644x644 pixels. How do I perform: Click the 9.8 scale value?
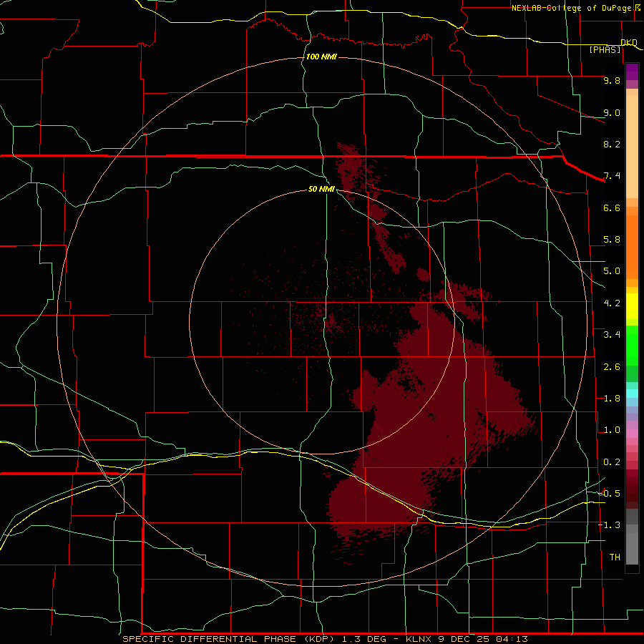(x=612, y=80)
